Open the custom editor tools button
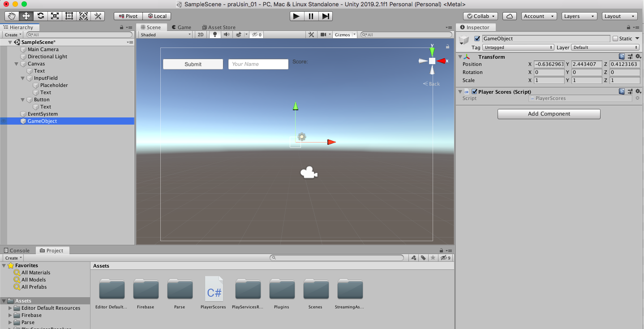Viewport: 644px width, 329px height. [98, 16]
